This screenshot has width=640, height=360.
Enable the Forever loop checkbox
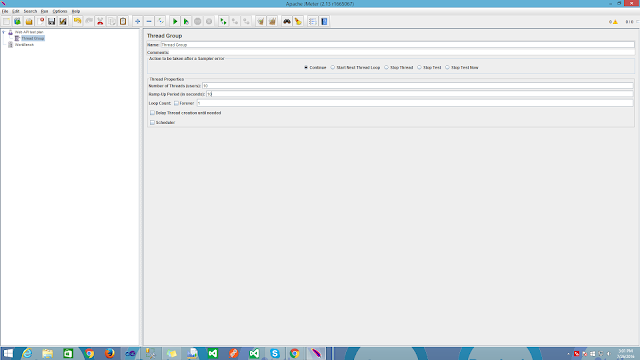click(176, 103)
